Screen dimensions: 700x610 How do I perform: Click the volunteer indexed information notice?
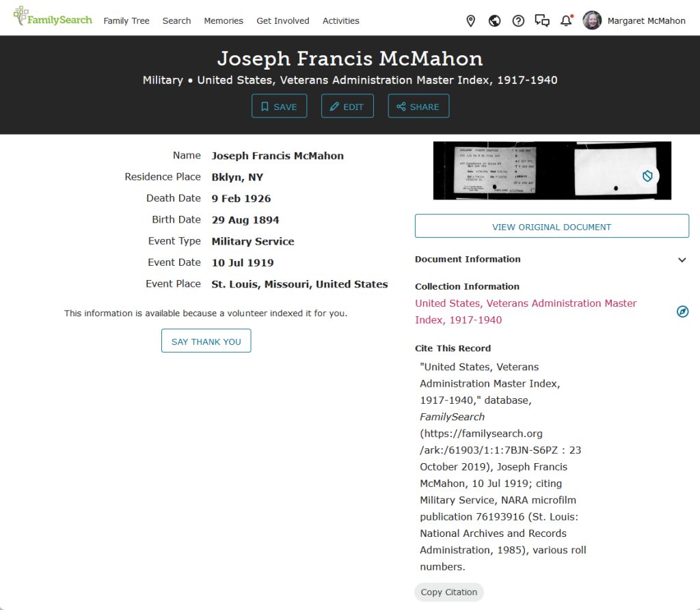205,314
